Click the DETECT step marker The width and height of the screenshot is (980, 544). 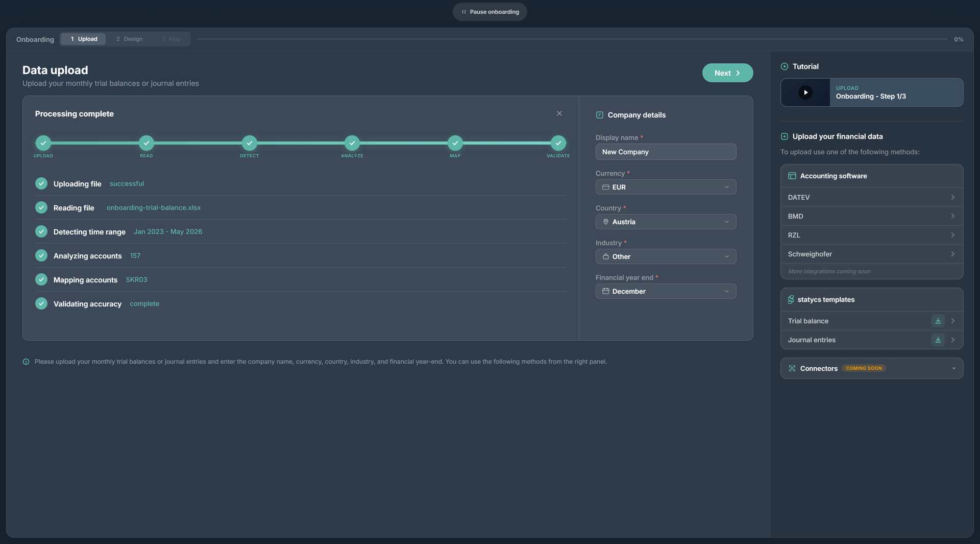click(x=249, y=143)
